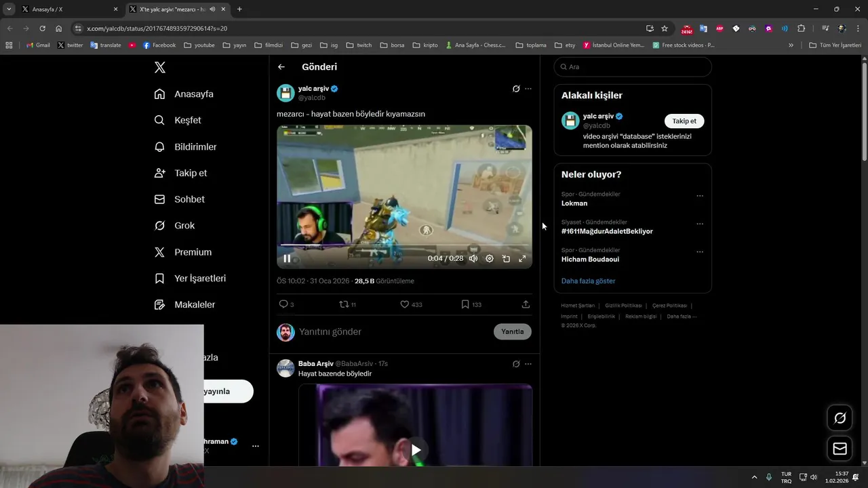Open more options for the #1611MağdurAdaletBekliyor trend

click(700, 224)
